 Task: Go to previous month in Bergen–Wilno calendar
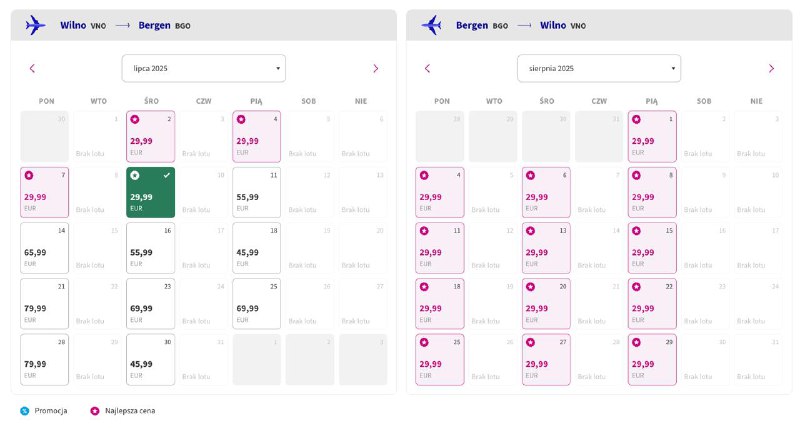pos(428,68)
